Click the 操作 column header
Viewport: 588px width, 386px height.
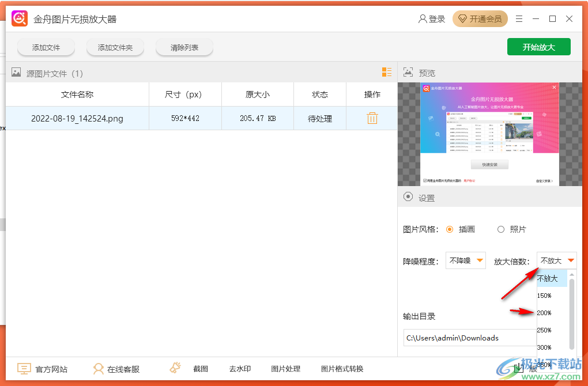pyautogui.click(x=372, y=94)
